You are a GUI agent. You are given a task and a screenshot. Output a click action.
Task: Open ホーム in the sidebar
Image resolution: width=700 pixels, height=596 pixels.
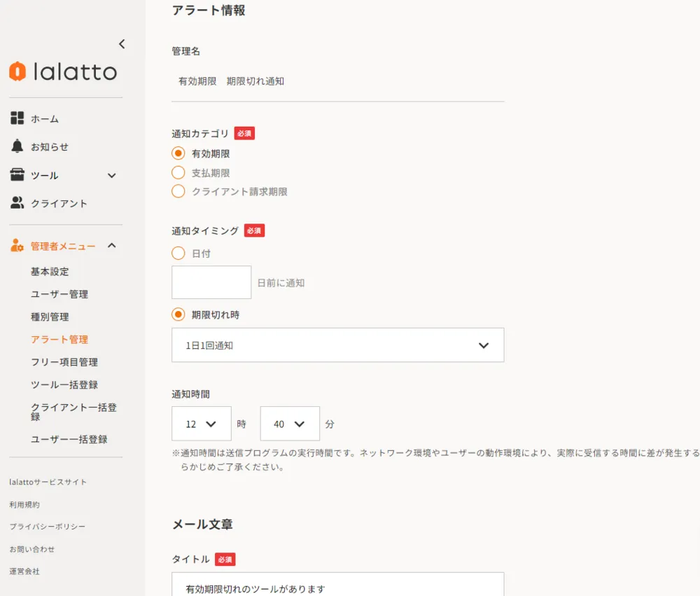click(45, 119)
